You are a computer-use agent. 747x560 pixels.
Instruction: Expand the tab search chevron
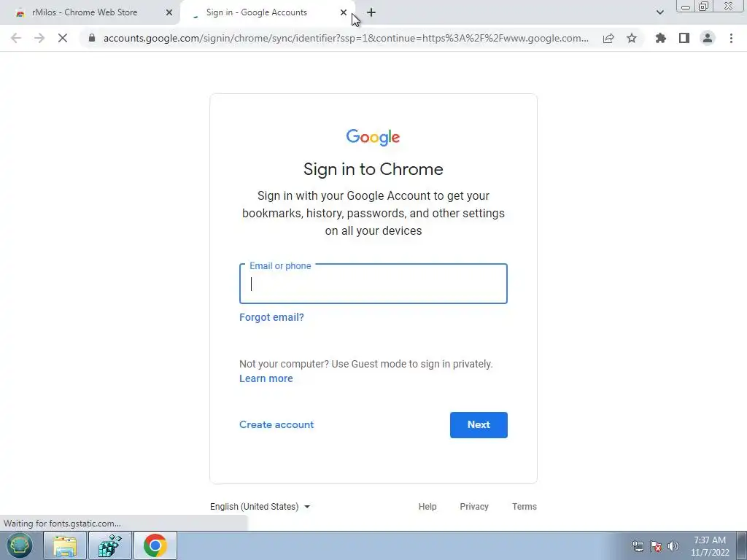659,12
